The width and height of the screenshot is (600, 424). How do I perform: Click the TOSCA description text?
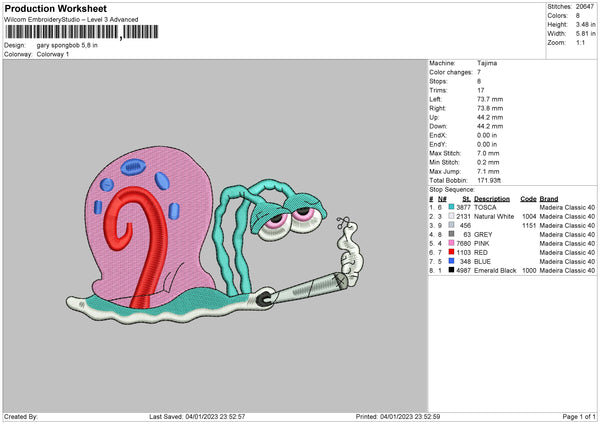(x=485, y=207)
